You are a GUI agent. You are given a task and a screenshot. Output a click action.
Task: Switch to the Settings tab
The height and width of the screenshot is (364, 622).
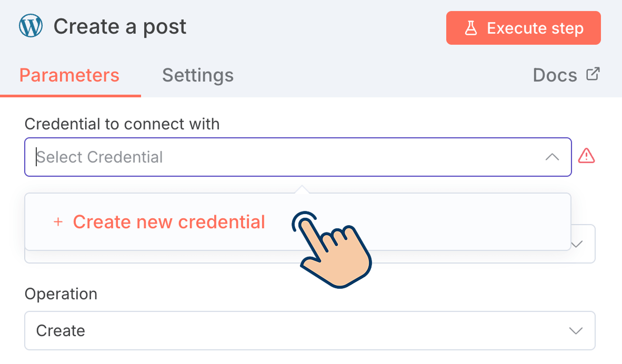click(197, 75)
